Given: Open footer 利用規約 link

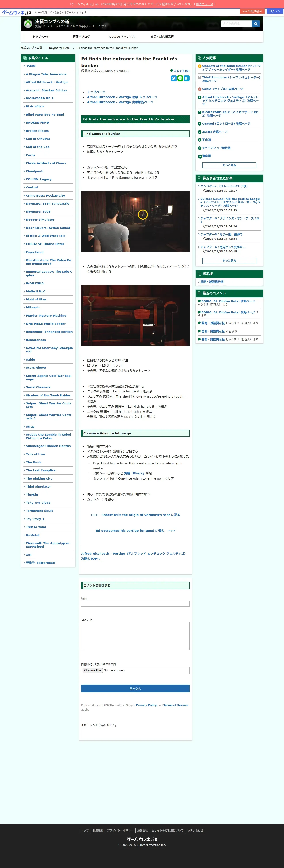Looking at the screenshot, I should (x=98, y=830).
